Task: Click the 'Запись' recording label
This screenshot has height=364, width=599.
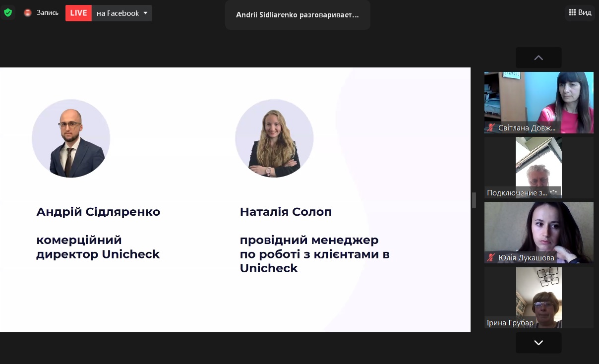Action: 48,13
